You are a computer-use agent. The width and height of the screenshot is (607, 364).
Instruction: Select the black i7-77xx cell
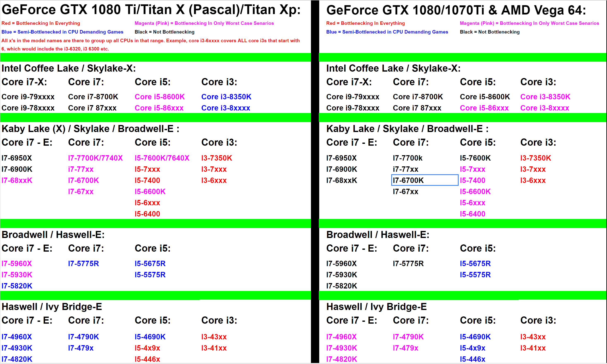pyautogui.click(x=405, y=169)
